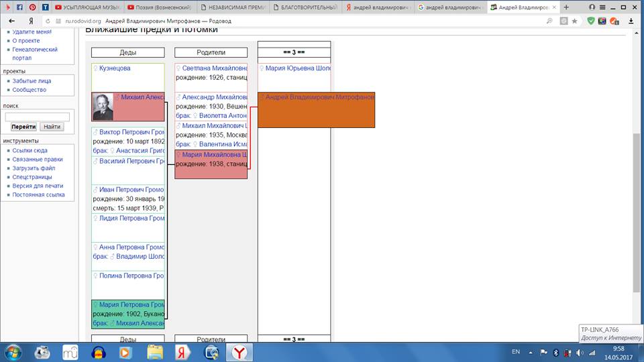Open the "Версия для печати" sidebar link
Image resolution: width=644 pixels, height=362 pixels.
point(38,186)
